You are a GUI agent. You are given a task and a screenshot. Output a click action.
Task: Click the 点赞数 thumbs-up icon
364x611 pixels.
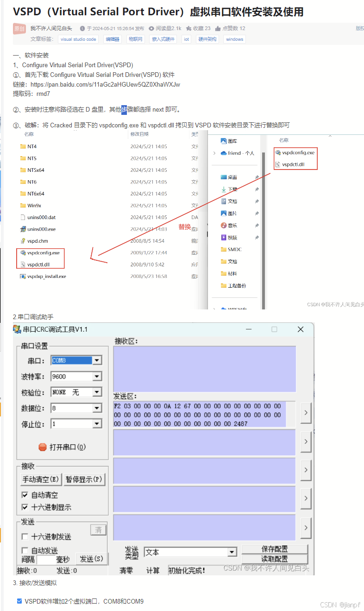click(x=218, y=28)
